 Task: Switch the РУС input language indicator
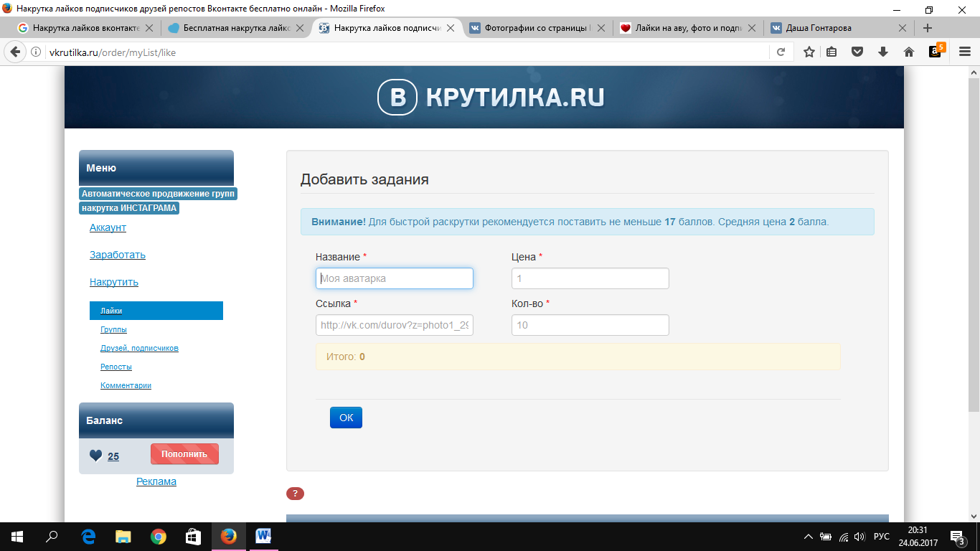pyautogui.click(x=882, y=537)
